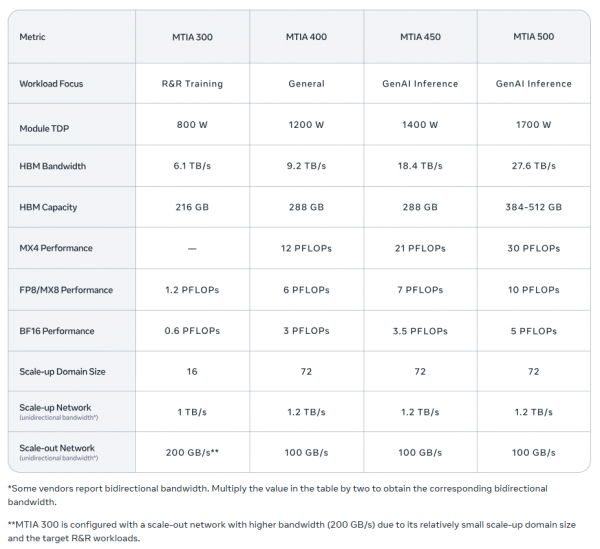Image resolution: width=600 pixels, height=549 pixels.
Task: Click the 200 GB/s** scale-out cell
Action: pyautogui.click(x=192, y=453)
